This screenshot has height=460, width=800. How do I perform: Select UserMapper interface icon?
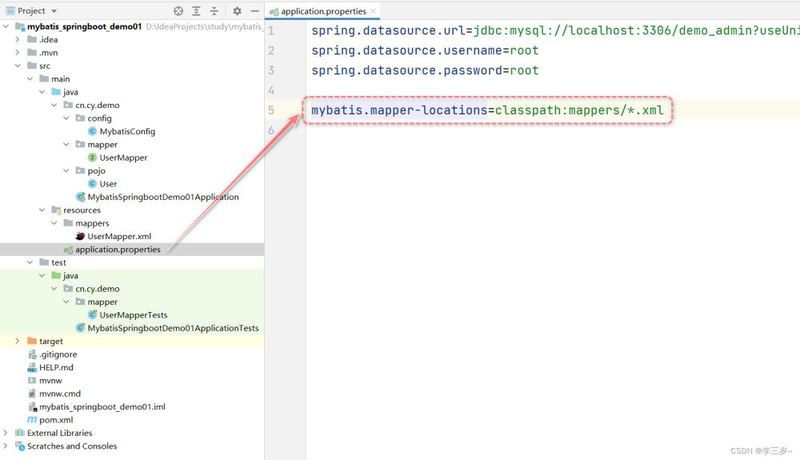point(92,158)
